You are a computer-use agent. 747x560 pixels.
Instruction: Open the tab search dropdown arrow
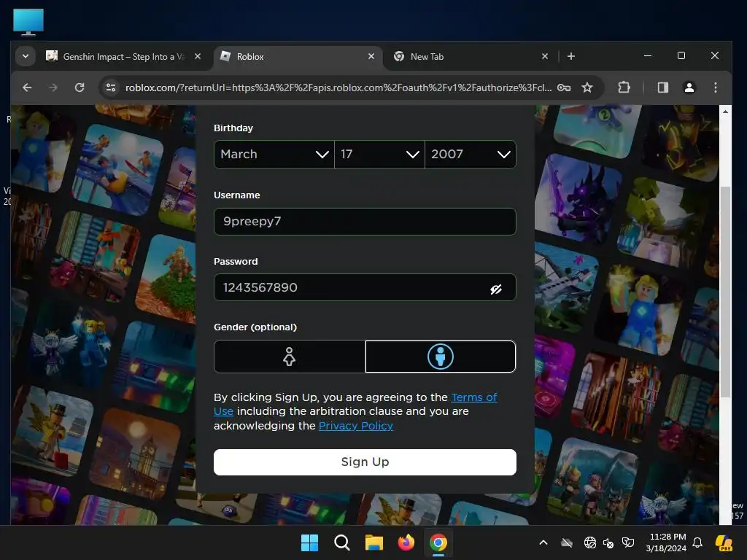click(x=26, y=56)
